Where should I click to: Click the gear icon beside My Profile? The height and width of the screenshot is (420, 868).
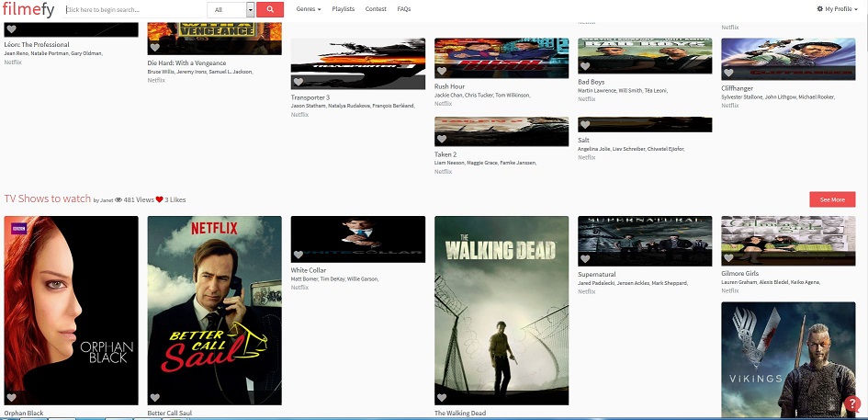pos(820,9)
